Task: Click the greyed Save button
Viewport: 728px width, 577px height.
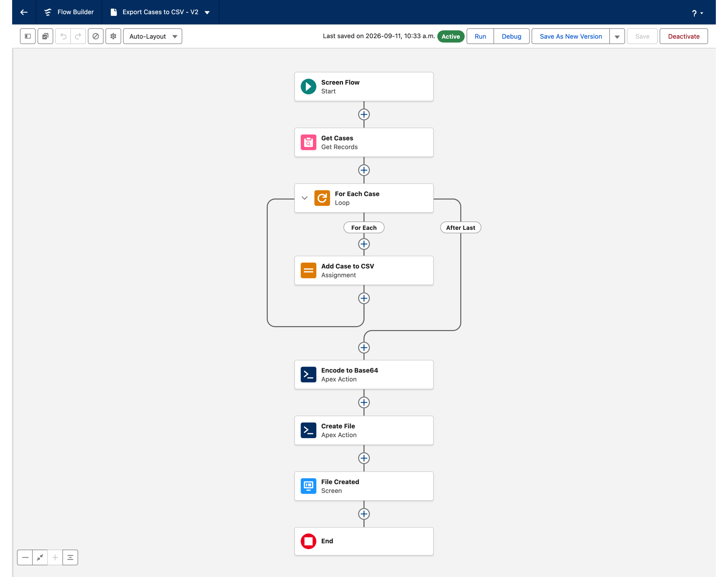Action: pos(642,36)
